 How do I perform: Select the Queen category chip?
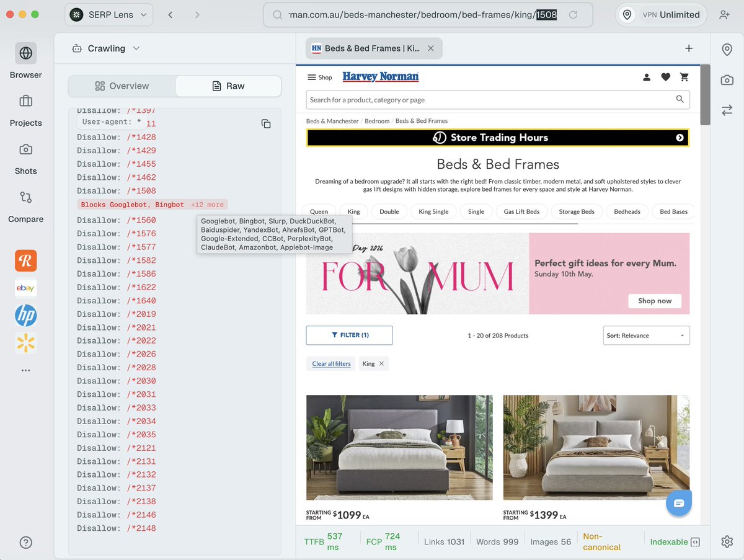coord(319,211)
